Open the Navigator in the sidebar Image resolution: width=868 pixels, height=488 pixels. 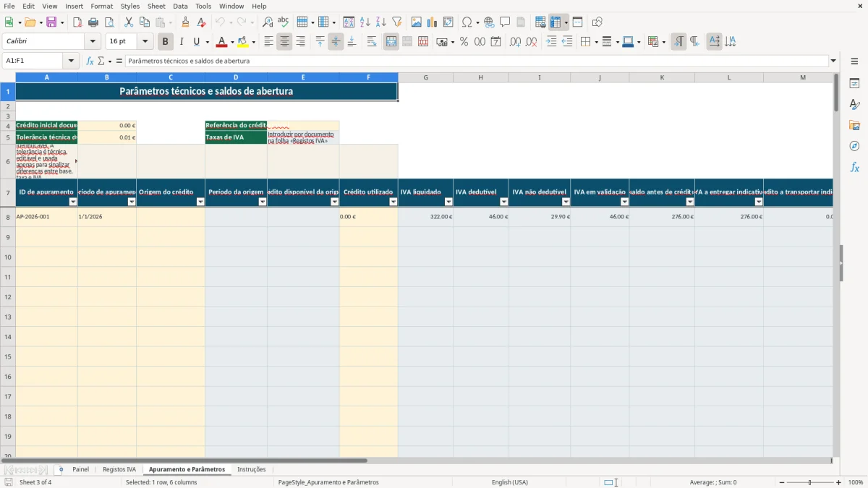coord(854,146)
